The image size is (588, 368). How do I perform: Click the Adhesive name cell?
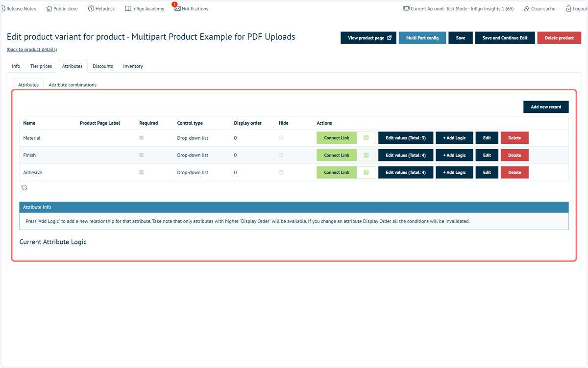32,173
